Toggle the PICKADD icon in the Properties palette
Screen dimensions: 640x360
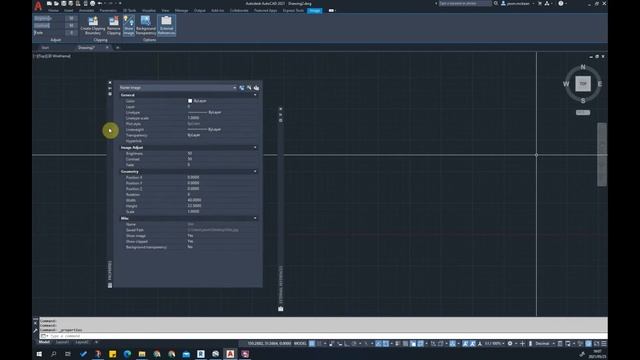(242, 88)
